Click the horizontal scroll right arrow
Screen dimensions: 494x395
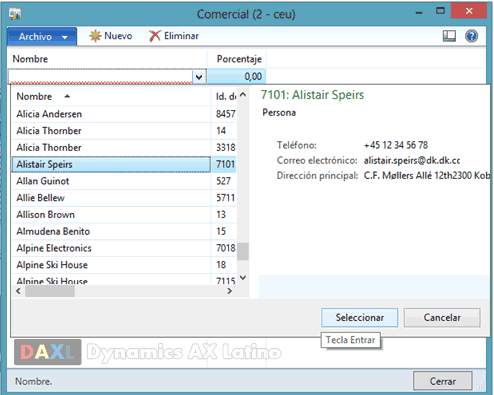click(x=229, y=291)
